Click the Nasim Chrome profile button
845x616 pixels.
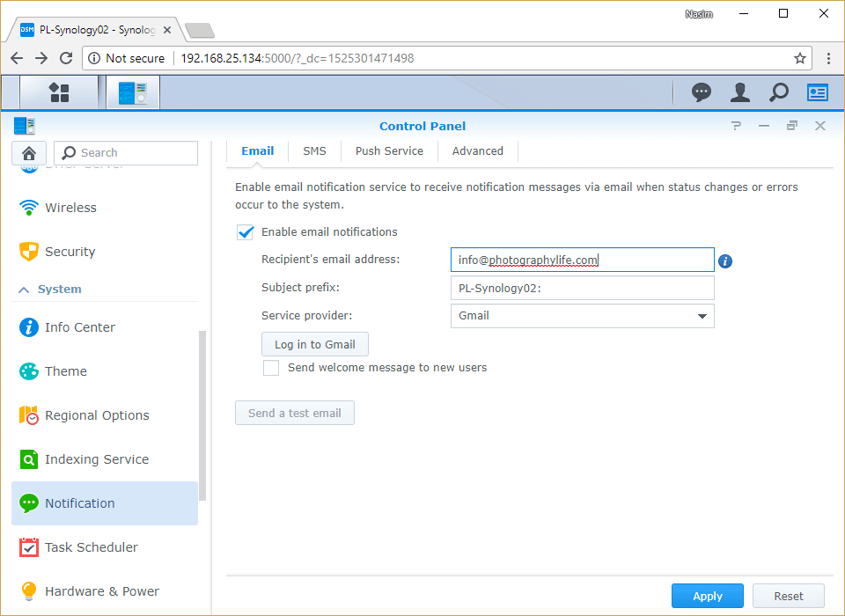699,14
